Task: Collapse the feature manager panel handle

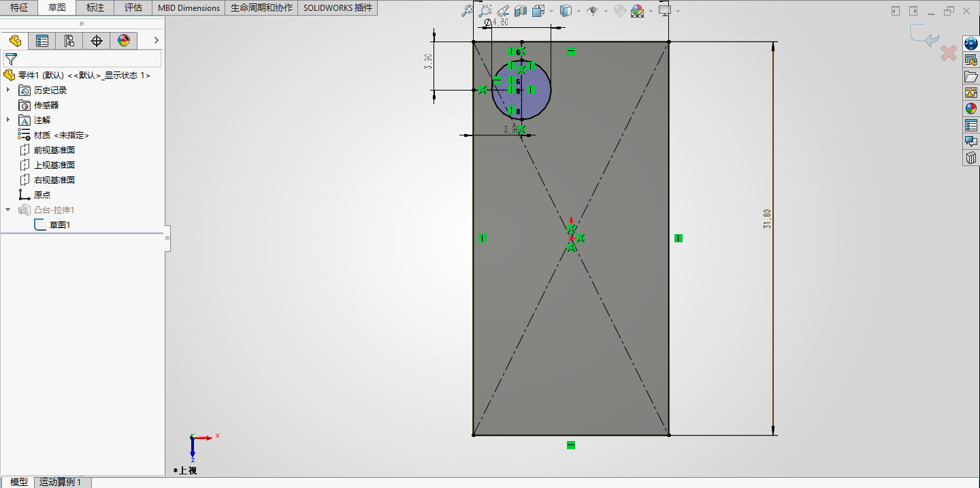Action: 167,238
